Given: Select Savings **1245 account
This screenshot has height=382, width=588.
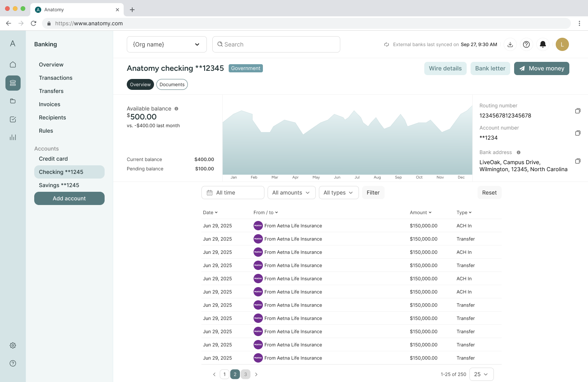Looking at the screenshot, I should tap(59, 185).
